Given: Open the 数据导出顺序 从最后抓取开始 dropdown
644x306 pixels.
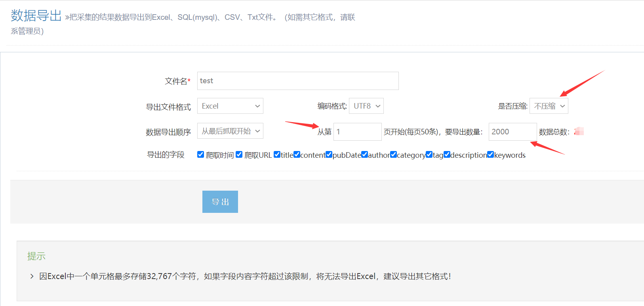Looking at the screenshot, I should tap(230, 131).
